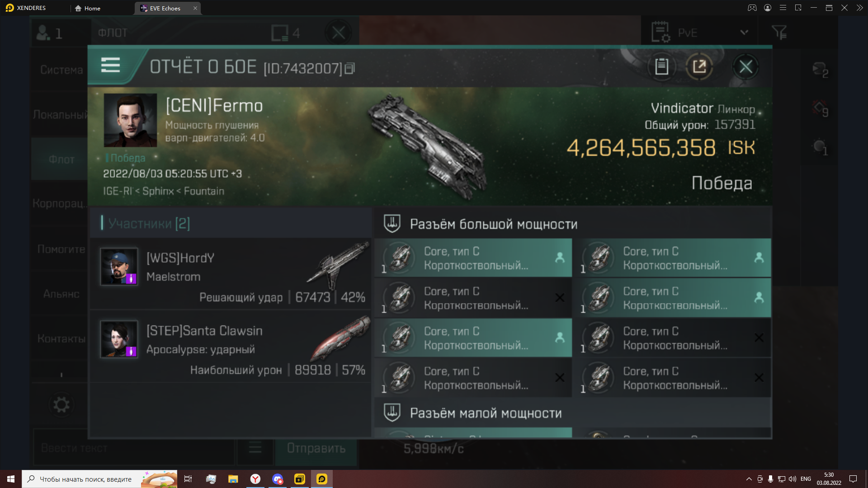Click the corporation panel icon
Viewport: 868px width, 488px height.
[60, 204]
